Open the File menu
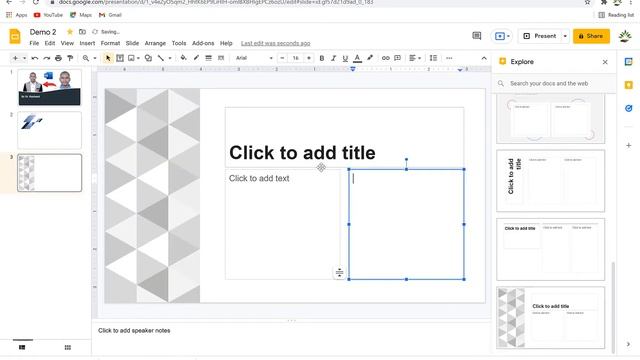This screenshot has width=640, height=360. click(x=34, y=43)
